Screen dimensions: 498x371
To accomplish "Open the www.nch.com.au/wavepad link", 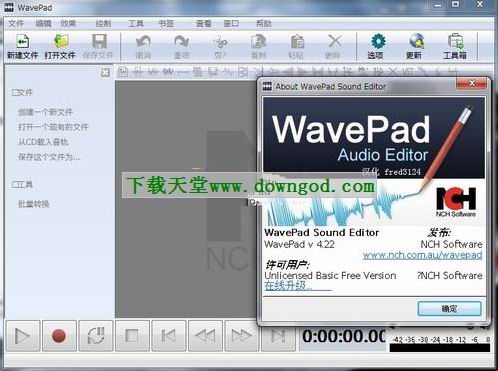I will point(422,255).
